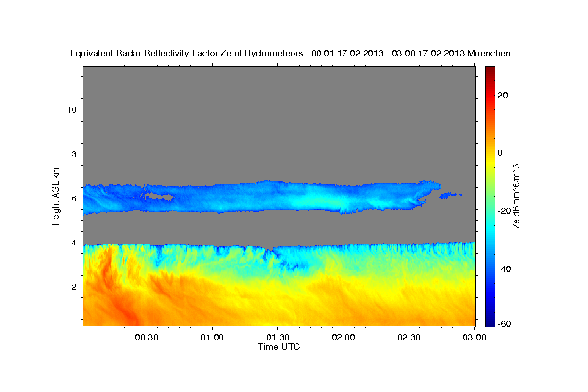Click the '00:30' time tick label

pyautogui.click(x=147, y=338)
